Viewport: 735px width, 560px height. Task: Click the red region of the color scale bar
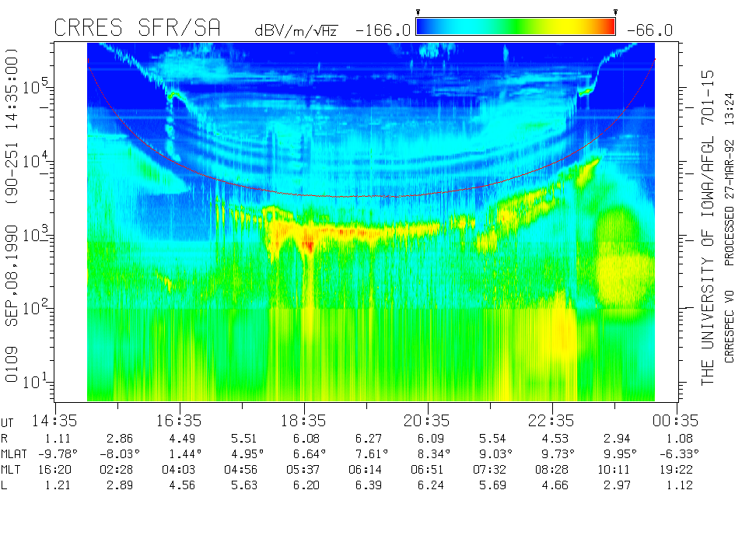point(607,27)
